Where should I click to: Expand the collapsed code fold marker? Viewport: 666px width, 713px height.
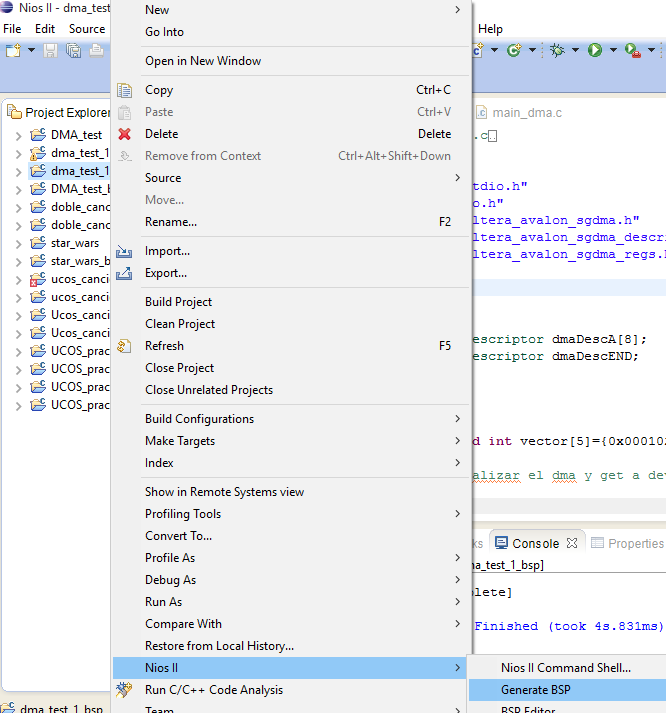(493, 136)
